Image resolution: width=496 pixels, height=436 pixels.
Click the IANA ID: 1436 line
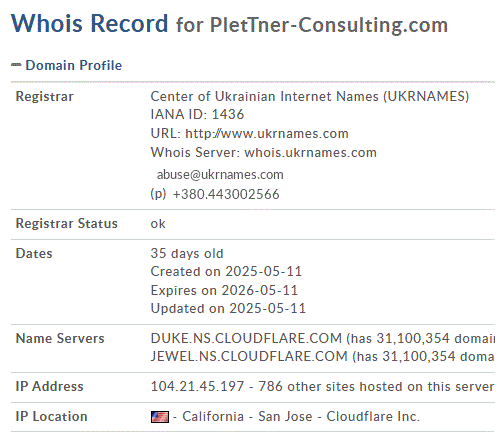197,115
